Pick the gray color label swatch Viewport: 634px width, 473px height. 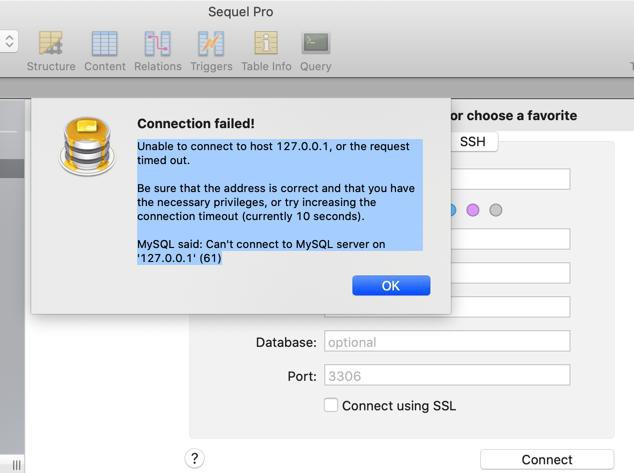coord(495,210)
